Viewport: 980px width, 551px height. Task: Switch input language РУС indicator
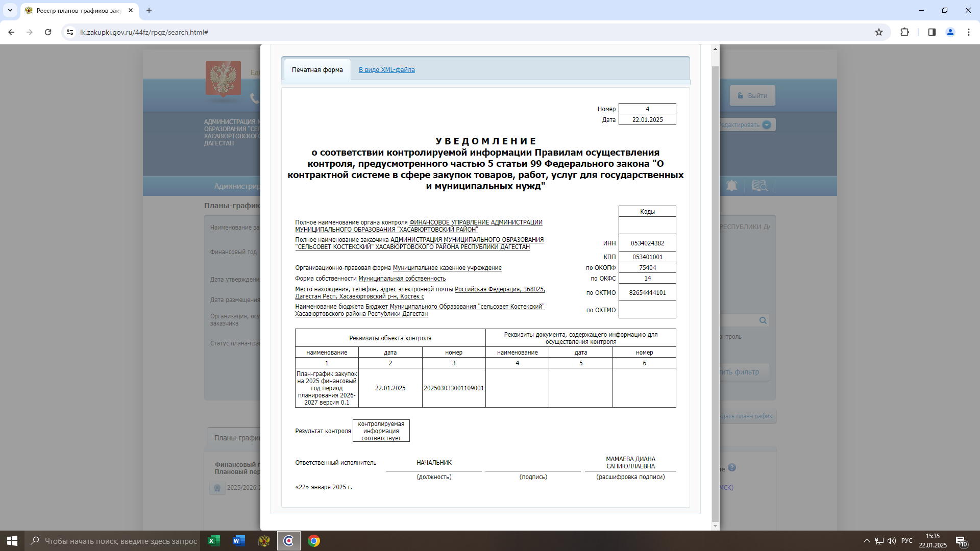pos(907,541)
